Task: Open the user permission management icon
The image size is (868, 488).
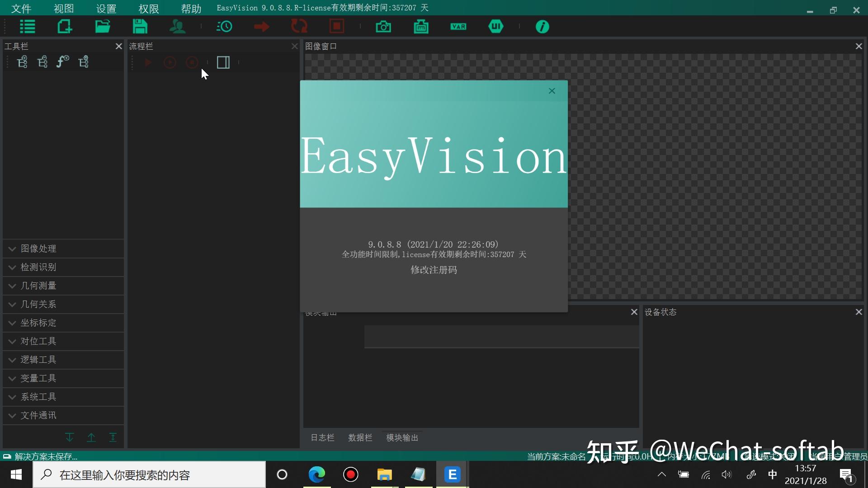Action: [x=177, y=26]
